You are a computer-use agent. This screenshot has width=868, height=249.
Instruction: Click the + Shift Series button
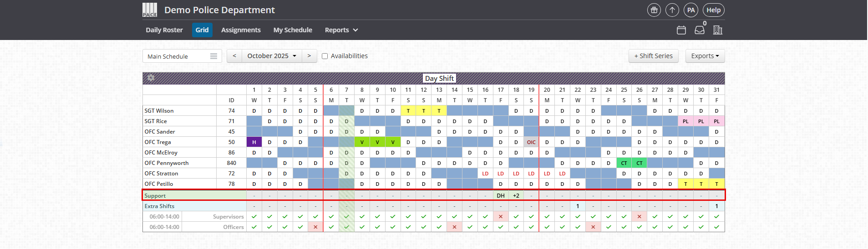click(653, 56)
